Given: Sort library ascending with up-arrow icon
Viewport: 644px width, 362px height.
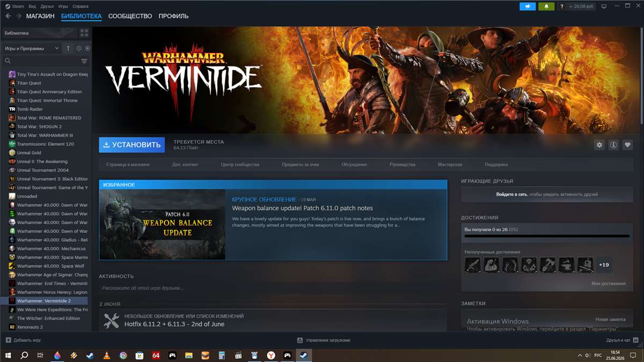Looking at the screenshot, I should pyautogui.click(x=68, y=48).
